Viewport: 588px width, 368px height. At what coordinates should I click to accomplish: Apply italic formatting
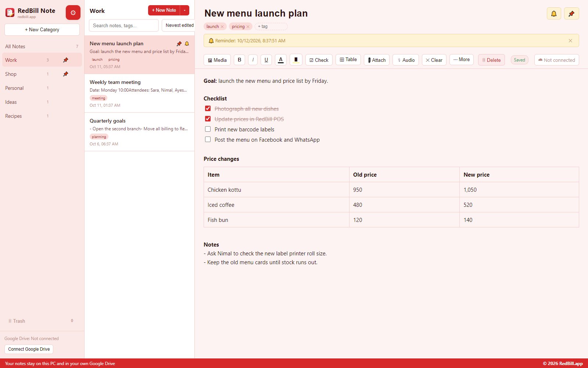[x=253, y=60]
